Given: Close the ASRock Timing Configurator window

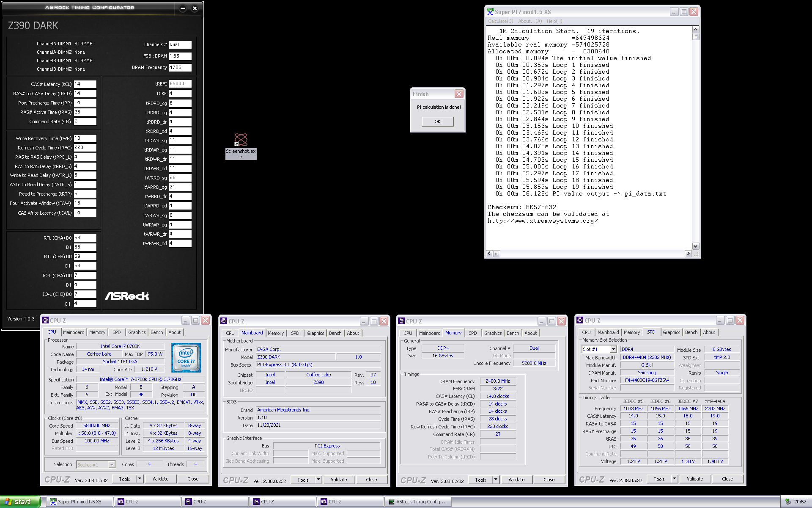Looking at the screenshot, I should pyautogui.click(x=195, y=8).
